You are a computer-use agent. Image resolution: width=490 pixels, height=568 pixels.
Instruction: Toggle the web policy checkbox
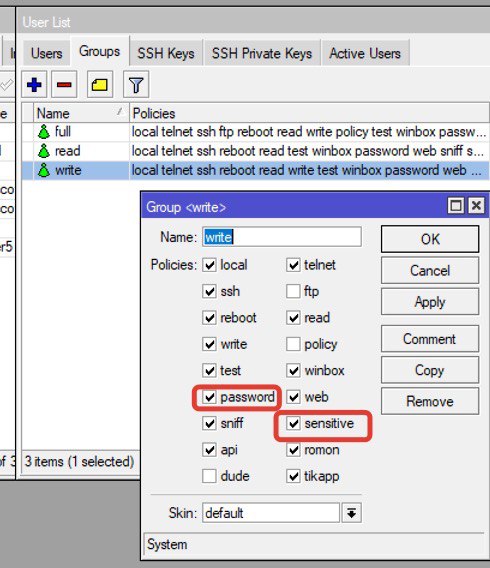click(293, 397)
